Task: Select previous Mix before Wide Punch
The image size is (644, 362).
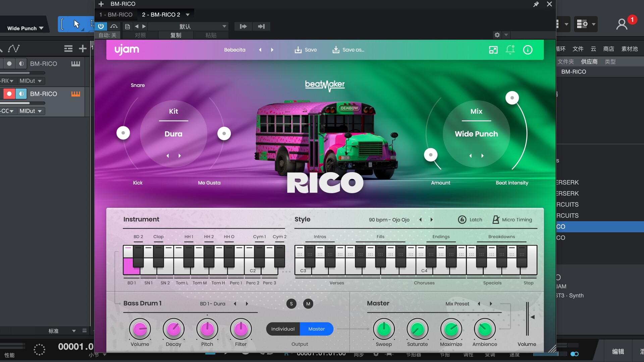Action: click(x=471, y=156)
